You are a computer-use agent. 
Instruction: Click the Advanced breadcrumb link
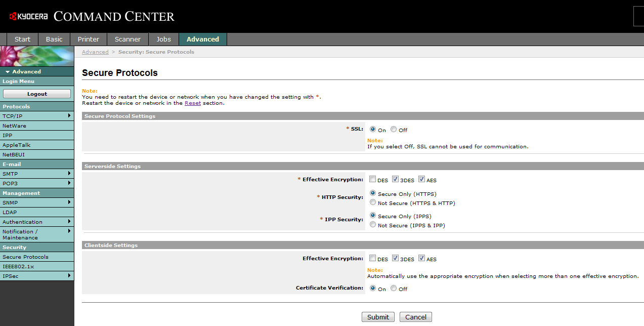pos(95,52)
